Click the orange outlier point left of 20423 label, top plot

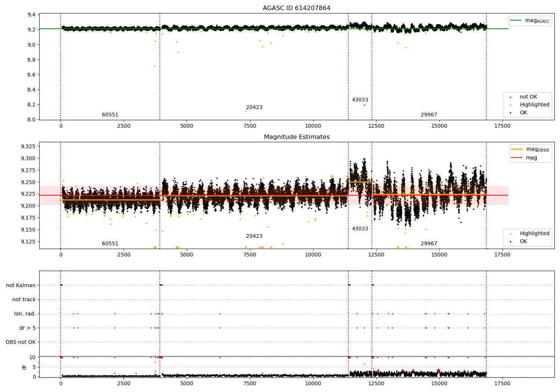pyautogui.click(x=246, y=111)
